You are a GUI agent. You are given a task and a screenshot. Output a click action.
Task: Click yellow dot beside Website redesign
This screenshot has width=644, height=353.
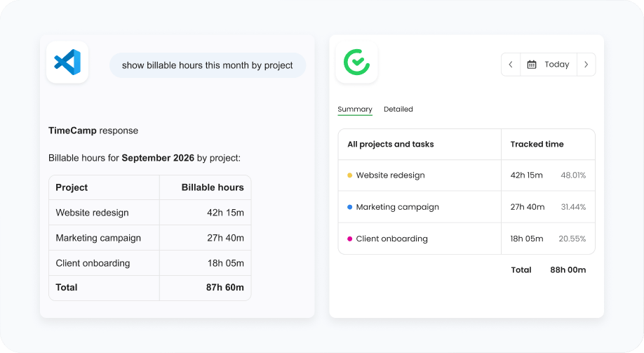pyautogui.click(x=350, y=175)
